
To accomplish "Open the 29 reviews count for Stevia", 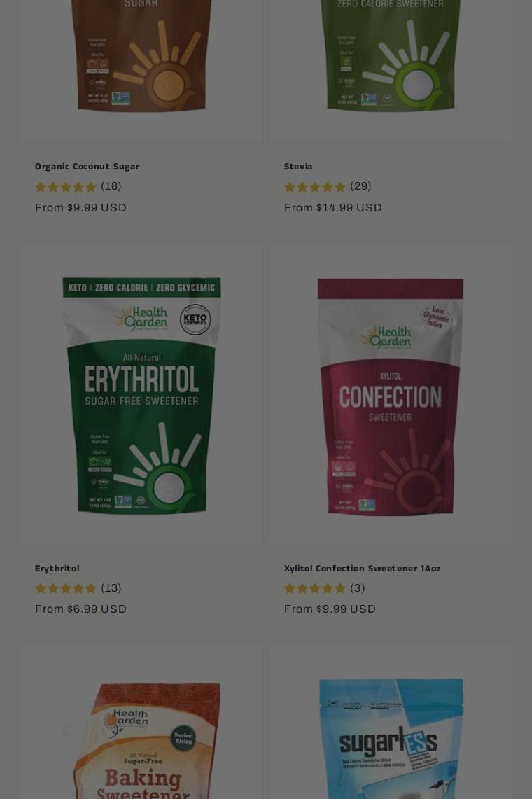I will 360,186.
